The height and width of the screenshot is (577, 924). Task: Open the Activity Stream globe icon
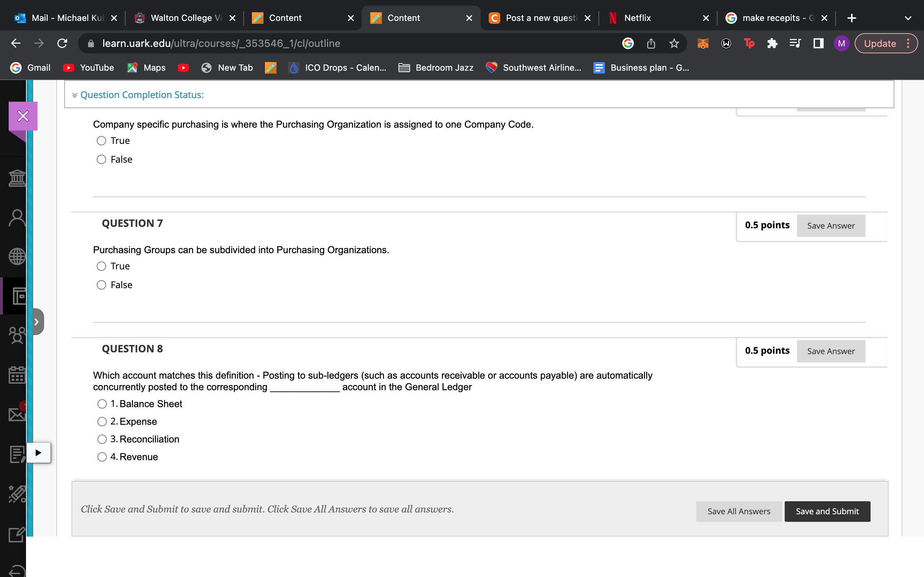coord(17,256)
